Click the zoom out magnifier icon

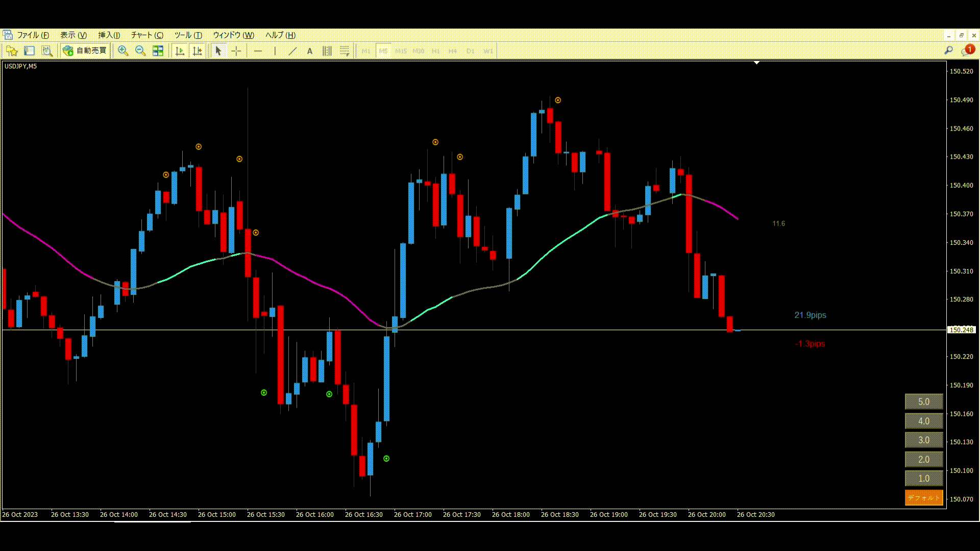(x=140, y=51)
